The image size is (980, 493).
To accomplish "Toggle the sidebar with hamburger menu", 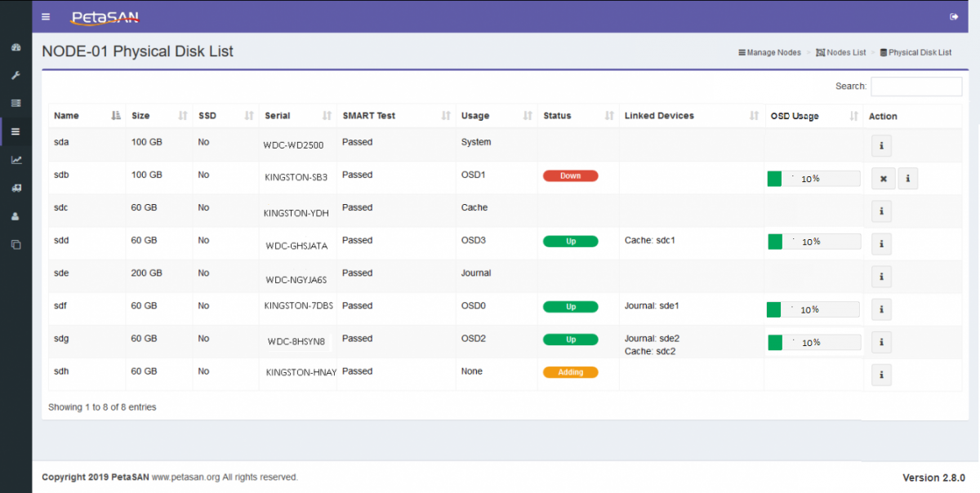I will pyautogui.click(x=46, y=16).
